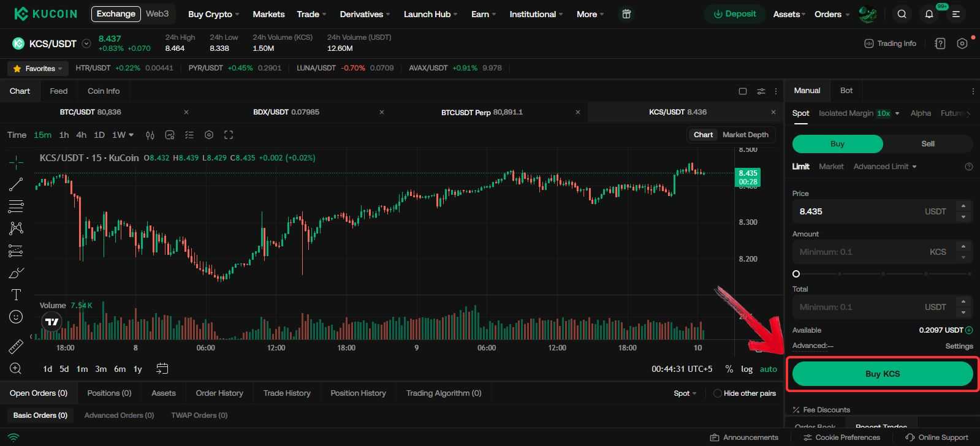Open the chart settings gear icon
980x446 pixels.
(x=209, y=135)
